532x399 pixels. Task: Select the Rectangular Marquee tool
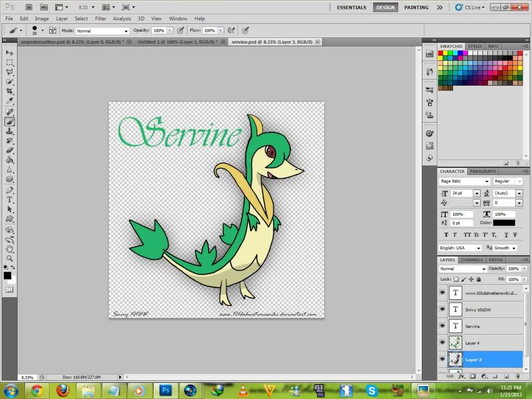click(9, 62)
